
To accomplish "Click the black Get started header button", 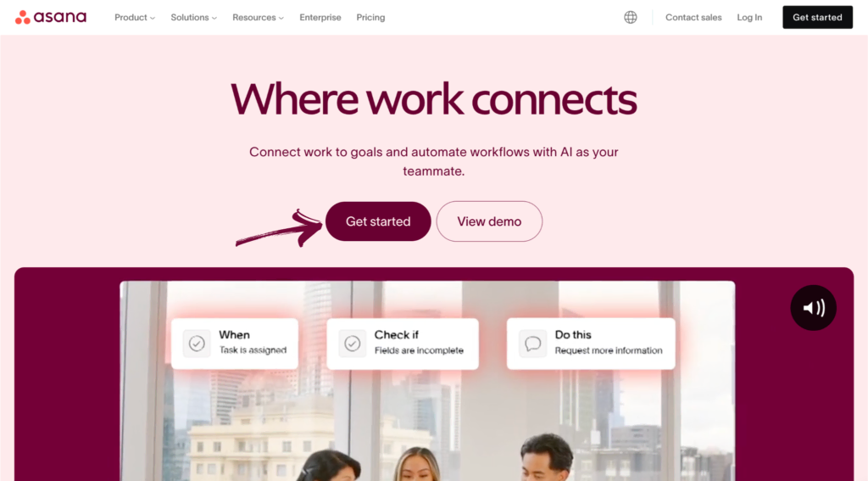I will 817,17.
